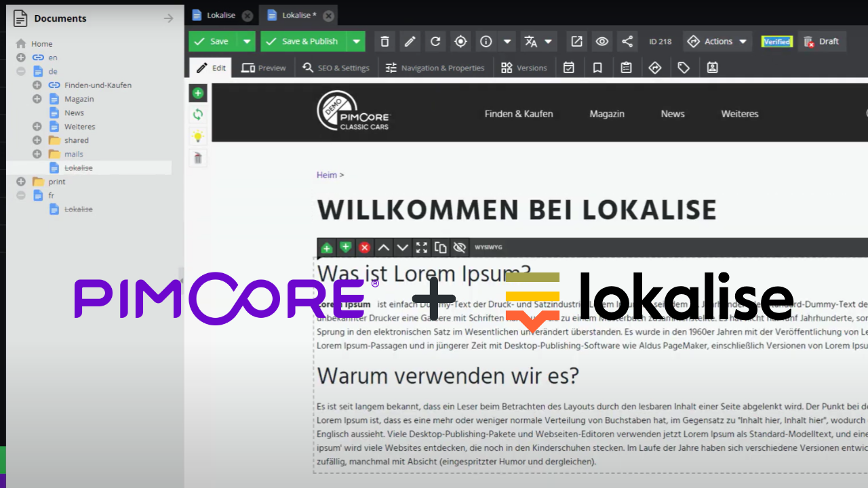Expand the en tree node
This screenshot has width=868, height=488.
pyautogui.click(x=21, y=58)
